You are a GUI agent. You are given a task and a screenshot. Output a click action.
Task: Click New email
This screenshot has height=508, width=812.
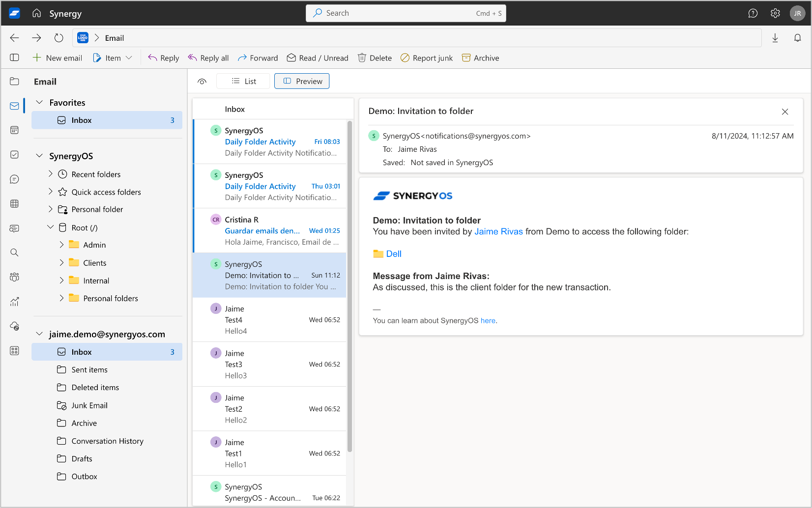(57, 58)
